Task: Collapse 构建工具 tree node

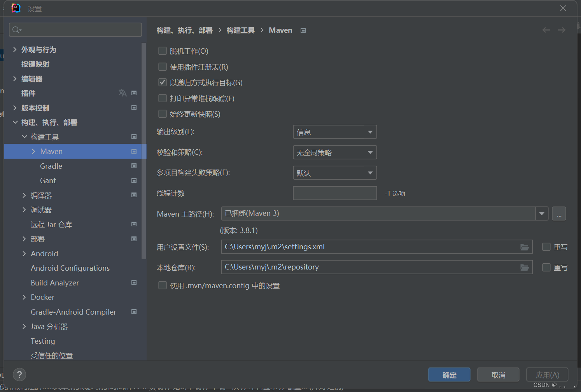Action: click(x=24, y=136)
